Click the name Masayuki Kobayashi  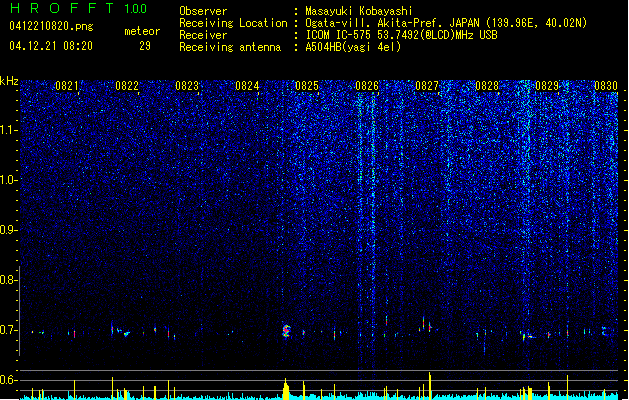[359, 11]
